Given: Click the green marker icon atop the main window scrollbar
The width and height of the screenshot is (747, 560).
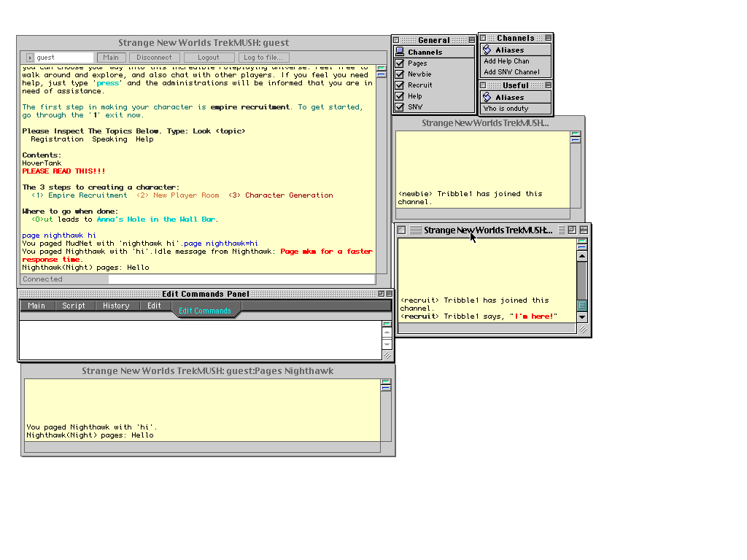Looking at the screenshot, I should 381,68.
